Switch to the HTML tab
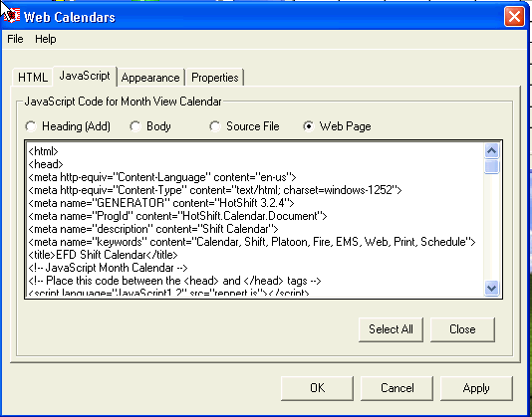Screen dimensions: 532x417 [x=33, y=78]
